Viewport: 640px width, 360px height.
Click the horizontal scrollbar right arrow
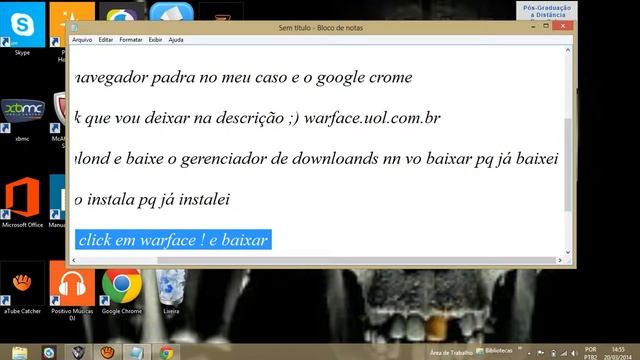coord(560,260)
